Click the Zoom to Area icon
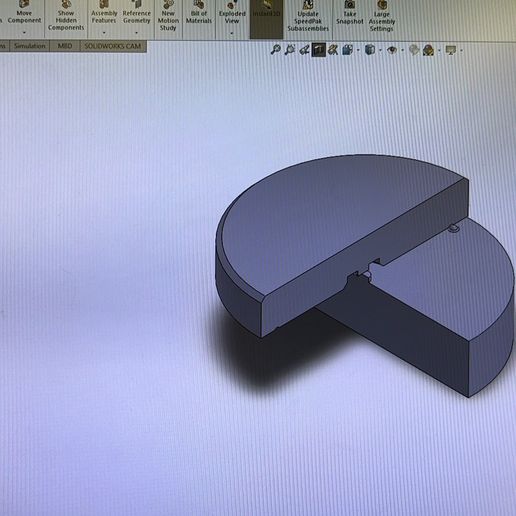Image resolution: width=516 pixels, height=516 pixels. (x=290, y=50)
